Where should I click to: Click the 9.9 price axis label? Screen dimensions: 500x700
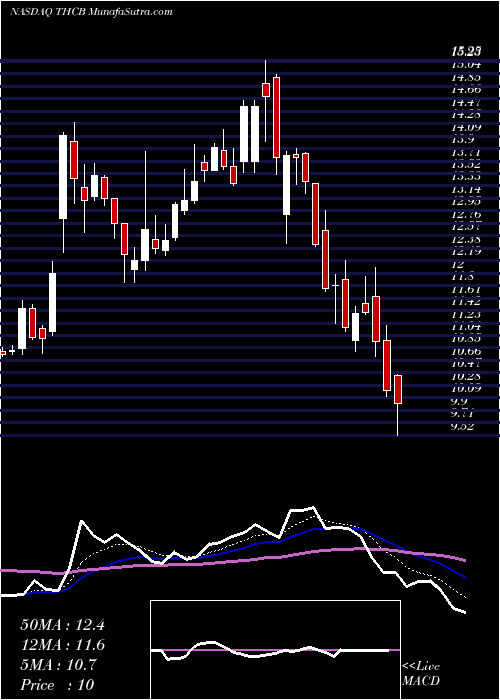459,401
